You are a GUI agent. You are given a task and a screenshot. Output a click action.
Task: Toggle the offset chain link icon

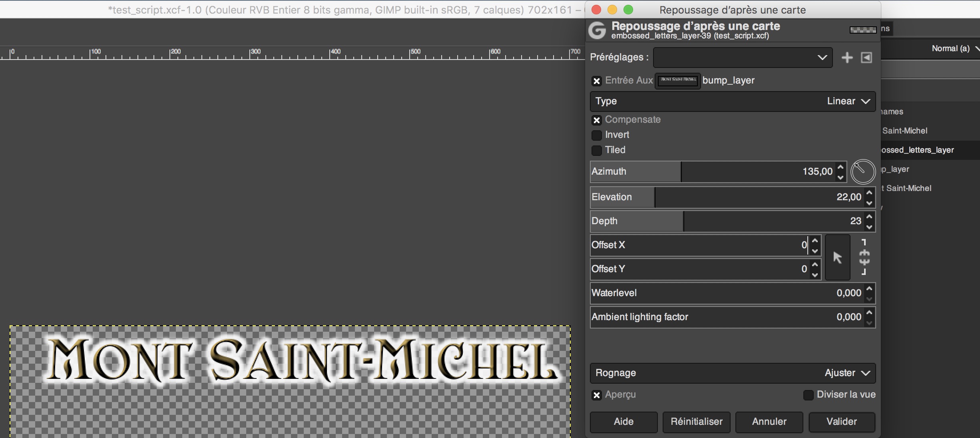point(864,257)
